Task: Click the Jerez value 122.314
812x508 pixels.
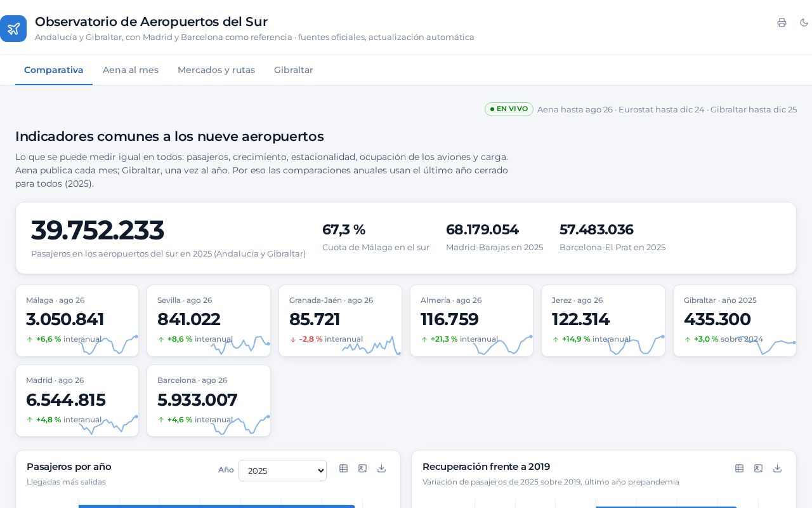Action: (x=580, y=319)
